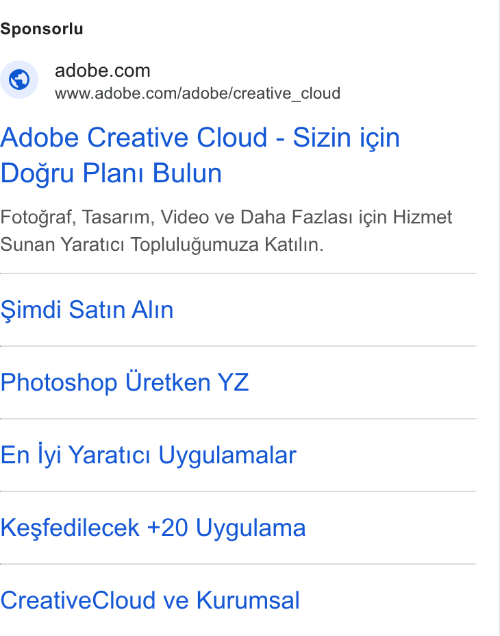
Task: Select the adobe.com site name
Action: point(103,71)
